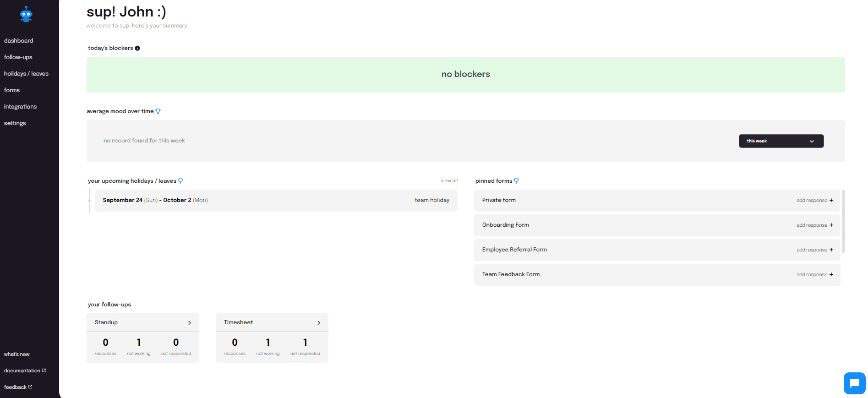Screen dimensions: 868x398
Task: Click the sup robot logo
Action: click(x=26, y=15)
